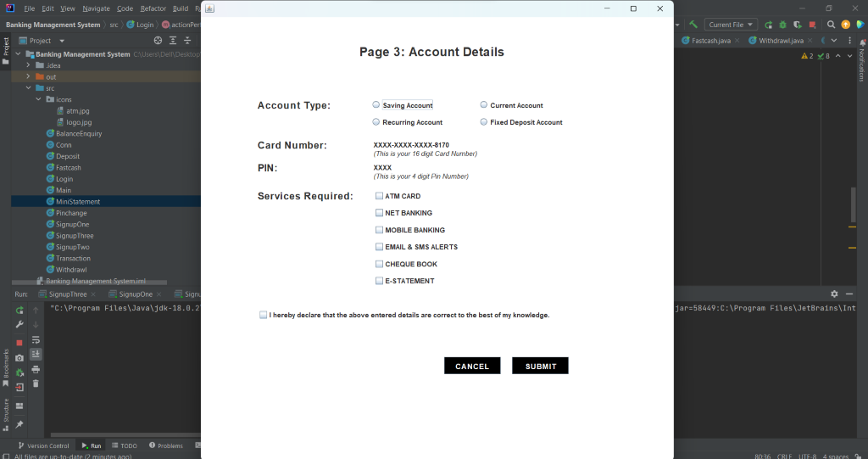Click the editor tabs vertical dots options icon
Image resolution: width=868 pixels, height=459 pixels.
tap(849, 41)
